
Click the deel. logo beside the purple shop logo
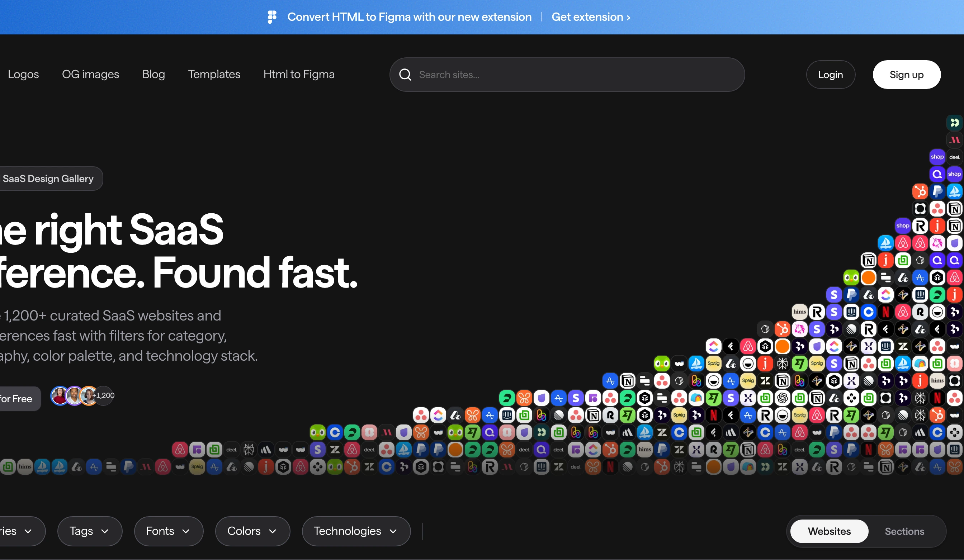954,157
